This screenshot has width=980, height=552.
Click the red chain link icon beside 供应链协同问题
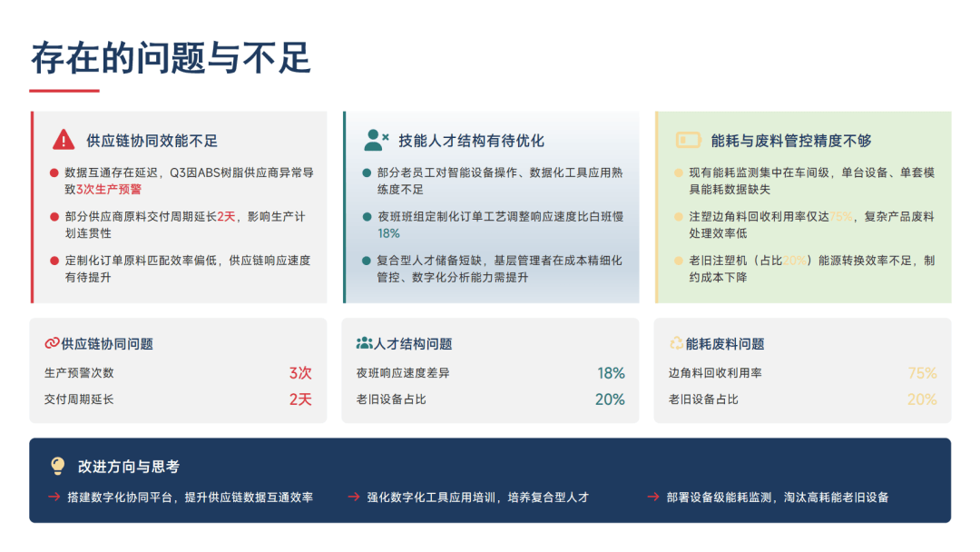(x=52, y=343)
